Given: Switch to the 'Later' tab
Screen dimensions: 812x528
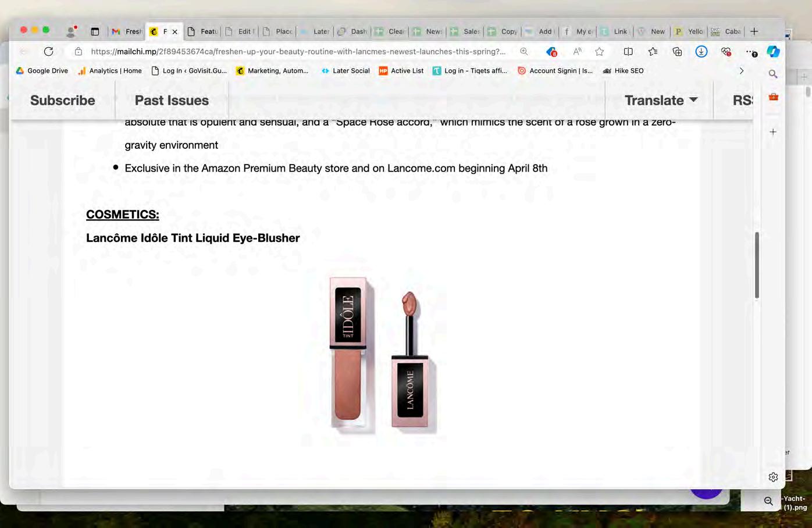Looking at the screenshot, I should (x=315, y=31).
